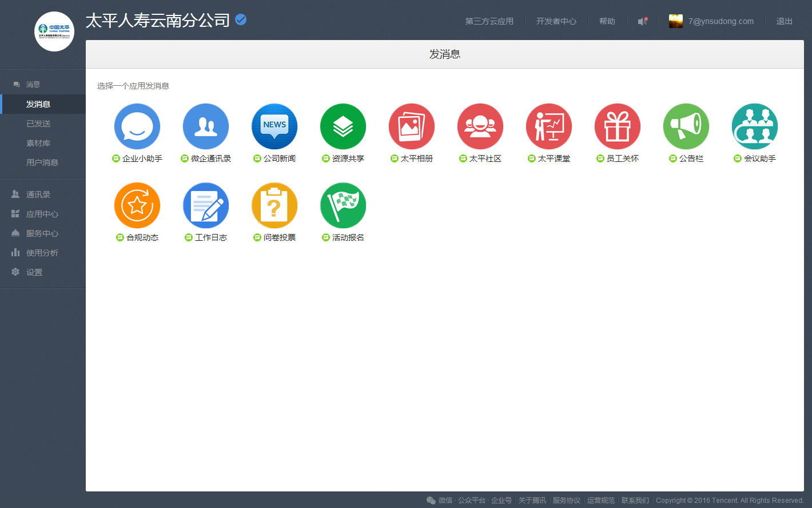Screen dimensions: 812x508
Task: Click the China Taiping company logo
Action: (x=54, y=31)
